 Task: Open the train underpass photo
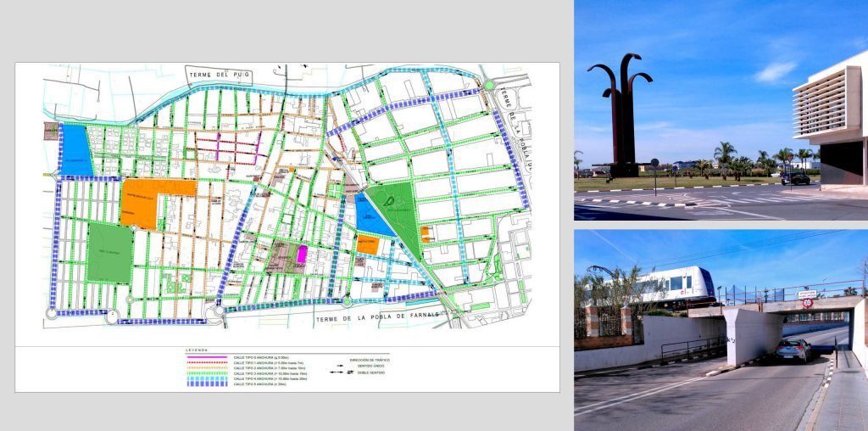point(721,329)
